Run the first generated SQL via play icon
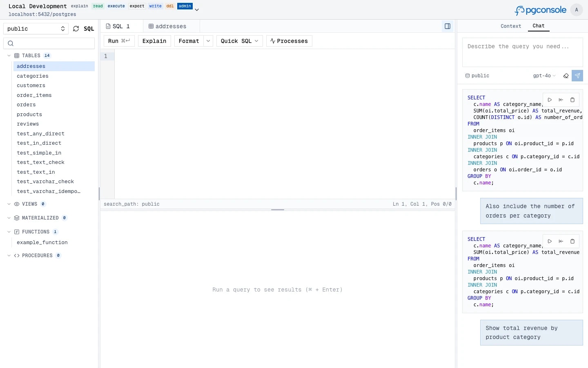The image size is (588, 368). (550, 100)
